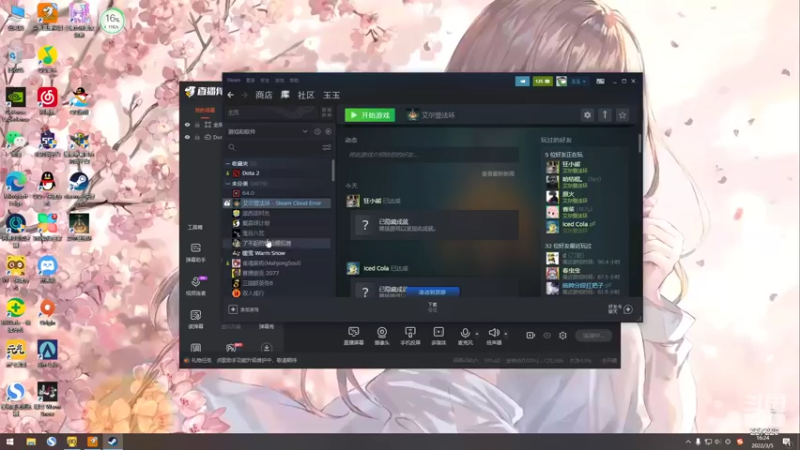
Task: Open friend Iced Cola in friends list
Action: click(x=574, y=224)
